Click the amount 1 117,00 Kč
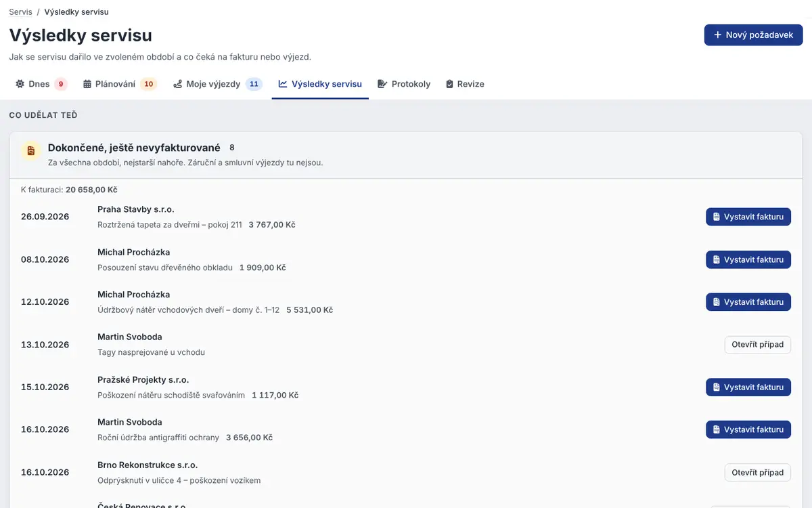This screenshot has width=812, height=508. [x=275, y=395]
